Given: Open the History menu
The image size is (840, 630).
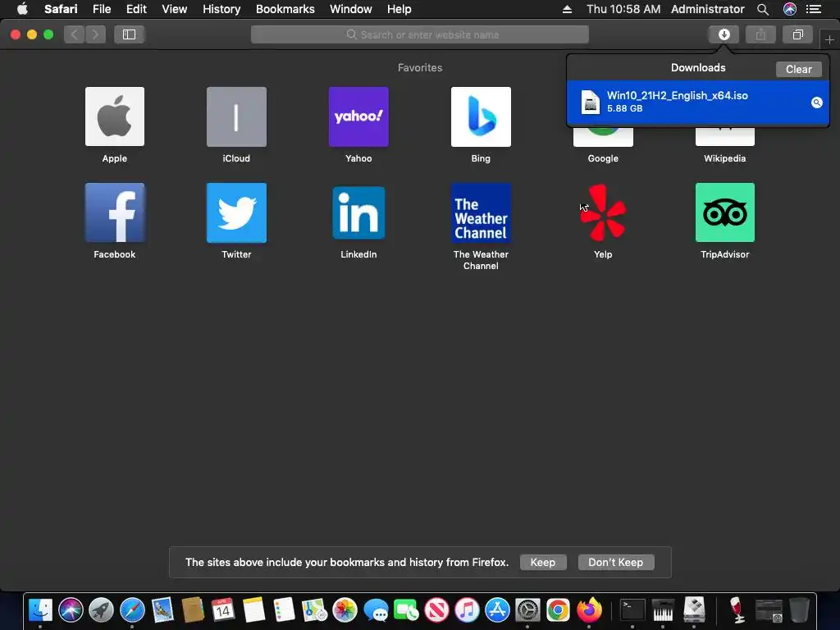Looking at the screenshot, I should (221, 9).
